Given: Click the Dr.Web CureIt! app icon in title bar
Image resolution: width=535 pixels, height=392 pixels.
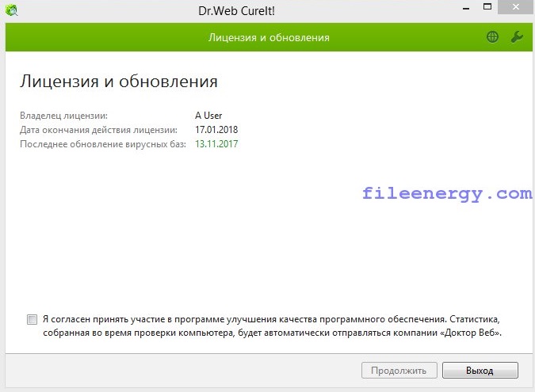Looking at the screenshot, I should [x=12, y=10].
